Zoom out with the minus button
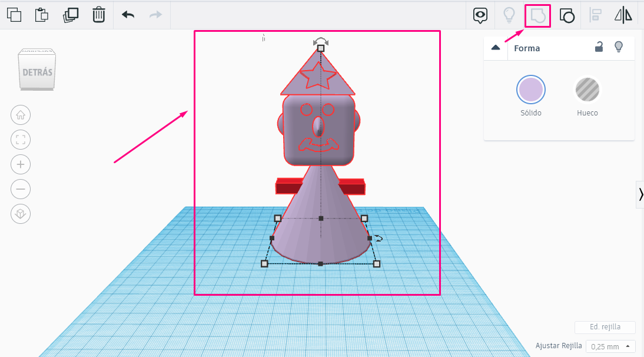Viewport: 644px width, 357px height. click(x=21, y=189)
